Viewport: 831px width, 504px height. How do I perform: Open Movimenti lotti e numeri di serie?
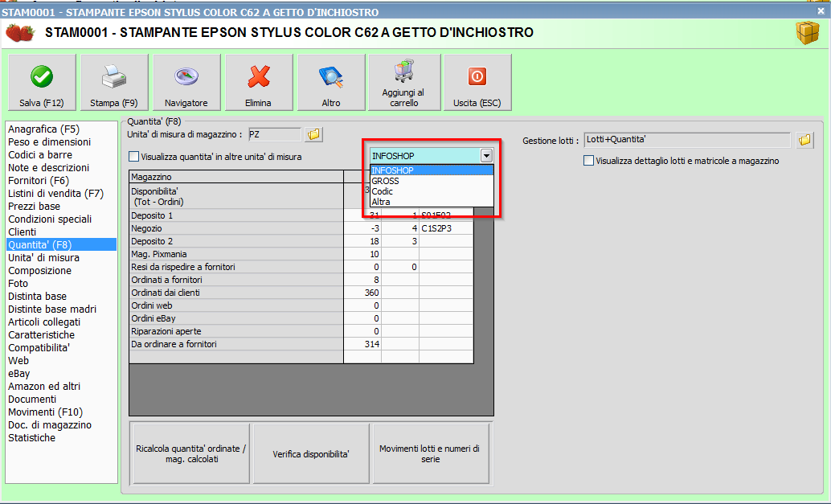[x=430, y=453]
